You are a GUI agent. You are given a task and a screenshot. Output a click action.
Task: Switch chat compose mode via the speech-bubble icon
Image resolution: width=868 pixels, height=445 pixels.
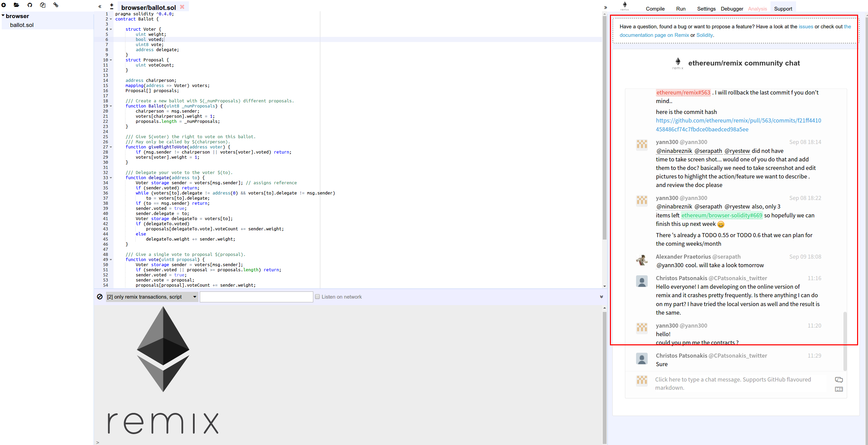coord(839,380)
